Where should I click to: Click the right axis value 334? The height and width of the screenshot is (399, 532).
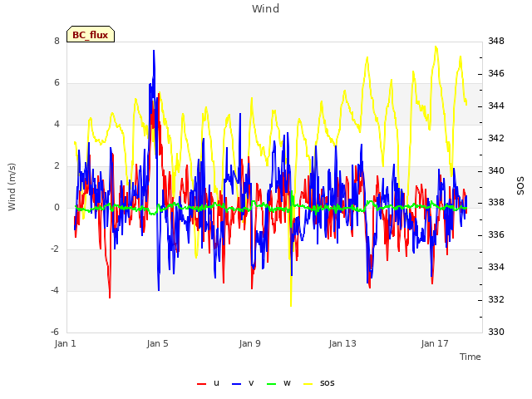[496, 268]
